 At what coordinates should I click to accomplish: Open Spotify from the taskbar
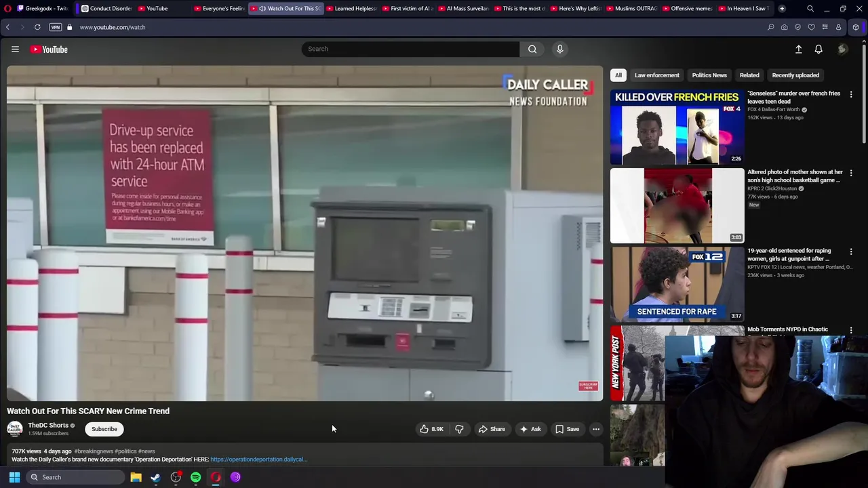click(195, 477)
